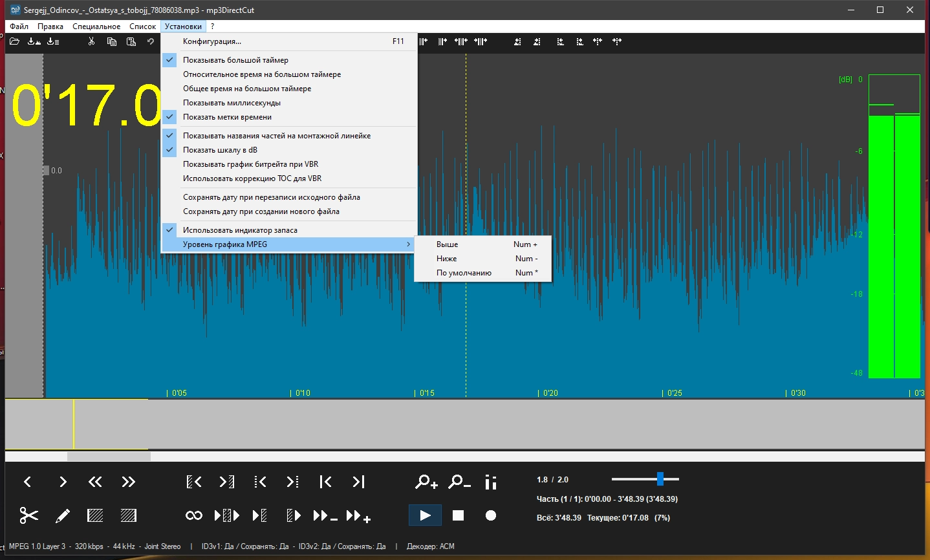Open the 'Специальное' menu
Viewport: 930px width, 560px height.
pos(96,27)
